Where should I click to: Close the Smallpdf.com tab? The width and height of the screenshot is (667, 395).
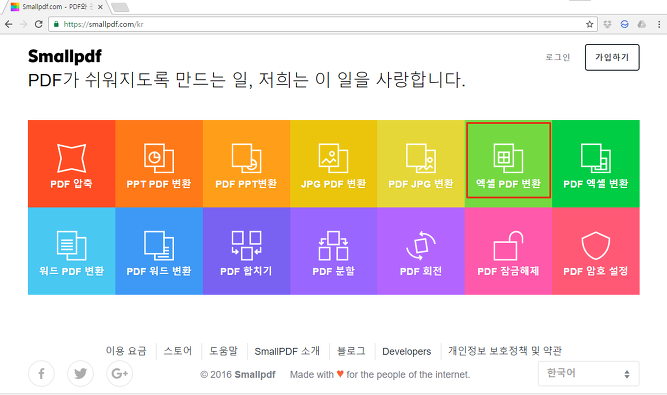pyautogui.click(x=100, y=7)
